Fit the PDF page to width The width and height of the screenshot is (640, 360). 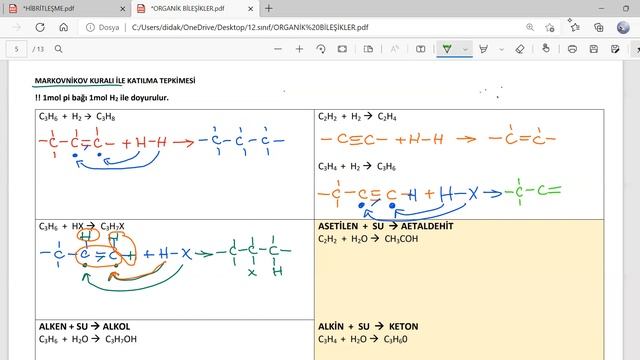point(342,49)
